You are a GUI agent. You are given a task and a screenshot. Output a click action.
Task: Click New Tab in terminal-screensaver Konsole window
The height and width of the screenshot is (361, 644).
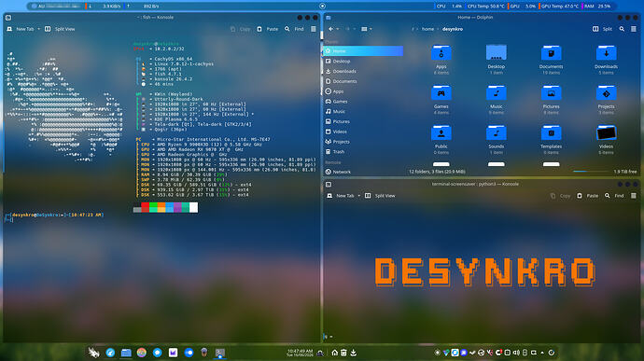(340, 196)
